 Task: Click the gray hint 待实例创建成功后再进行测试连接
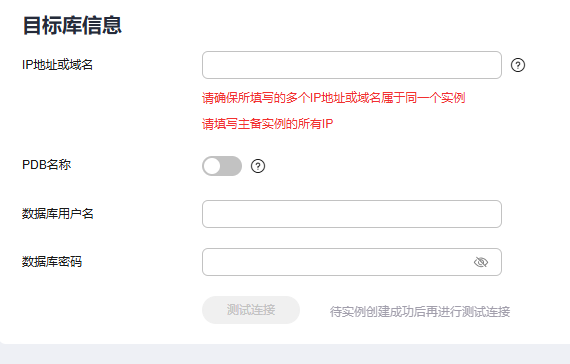click(x=420, y=312)
